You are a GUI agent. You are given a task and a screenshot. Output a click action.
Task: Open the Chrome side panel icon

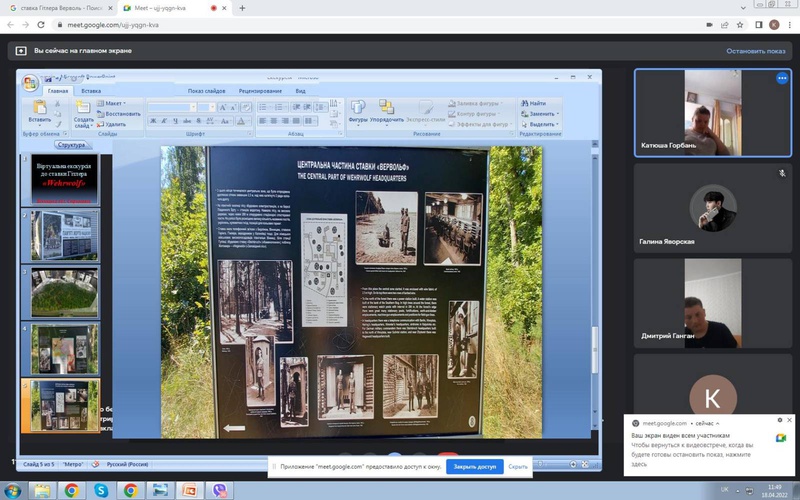(x=759, y=24)
